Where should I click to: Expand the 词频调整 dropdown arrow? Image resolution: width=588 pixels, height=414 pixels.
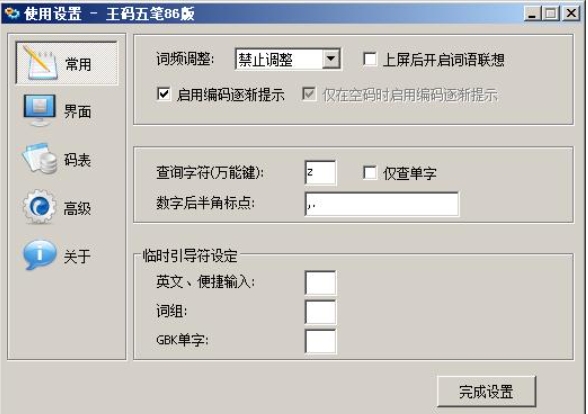click(x=331, y=58)
